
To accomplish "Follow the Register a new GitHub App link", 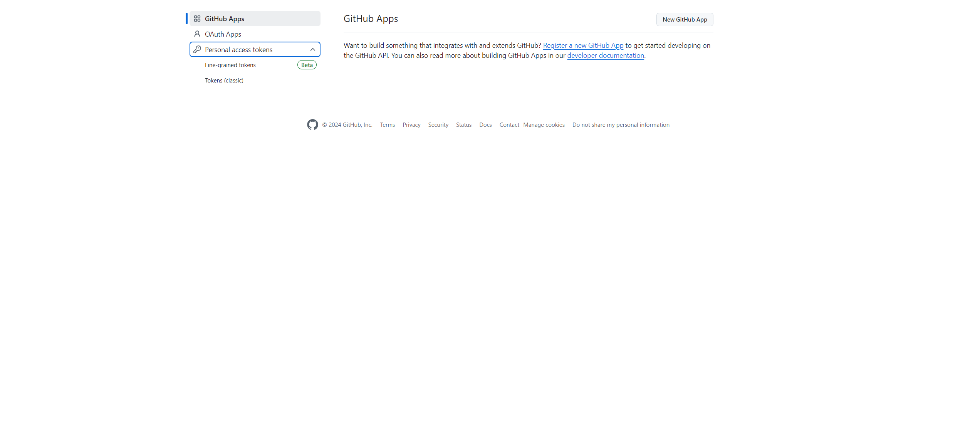I will pyautogui.click(x=583, y=45).
